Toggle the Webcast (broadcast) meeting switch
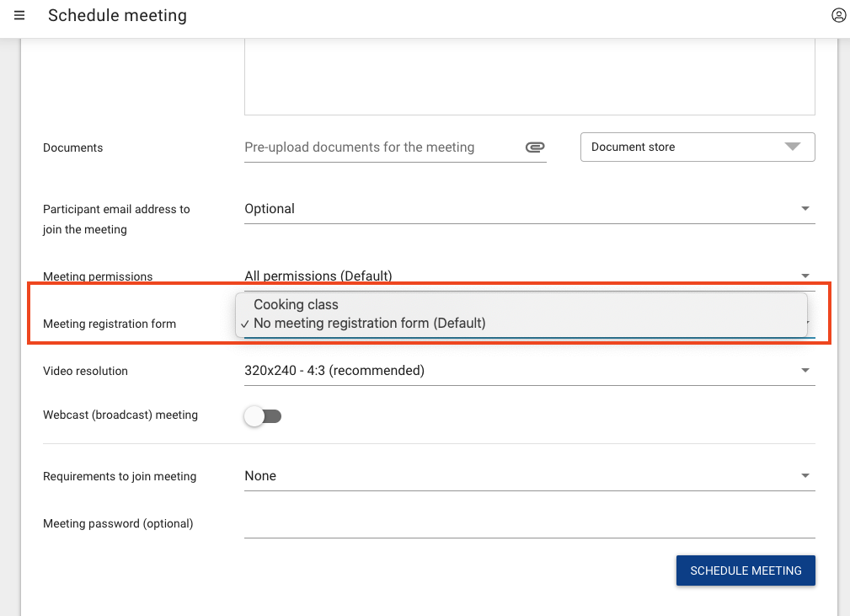The height and width of the screenshot is (616, 850). pyautogui.click(x=263, y=416)
